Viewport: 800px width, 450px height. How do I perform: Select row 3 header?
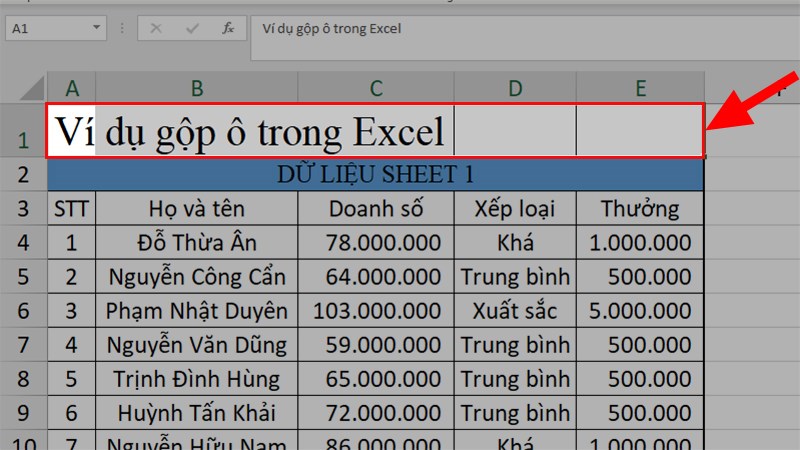tap(23, 208)
